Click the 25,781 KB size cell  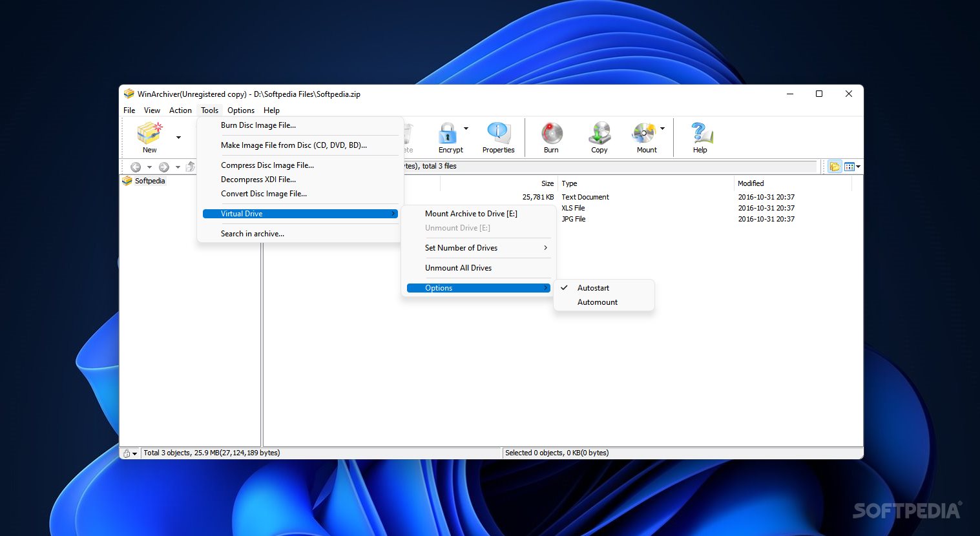coord(538,197)
